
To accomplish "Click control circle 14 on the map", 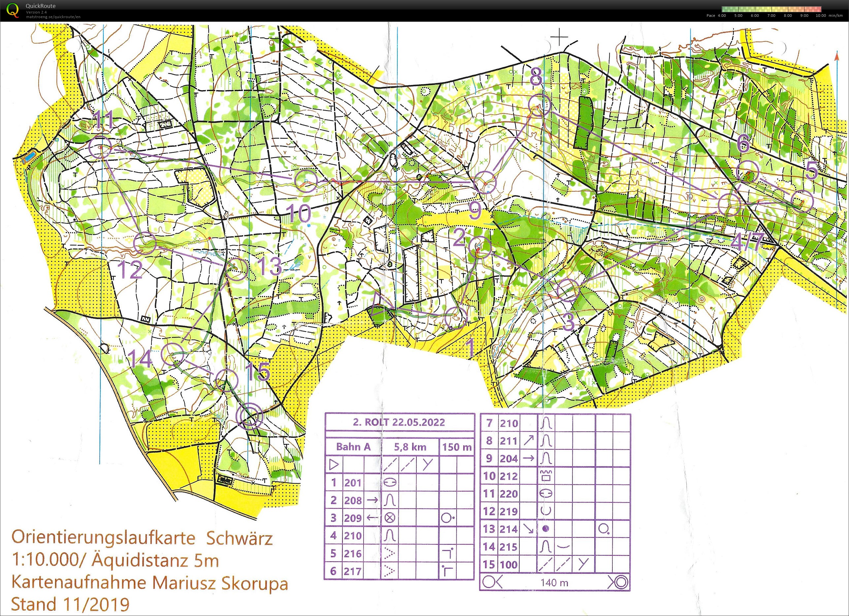I will [x=173, y=354].
